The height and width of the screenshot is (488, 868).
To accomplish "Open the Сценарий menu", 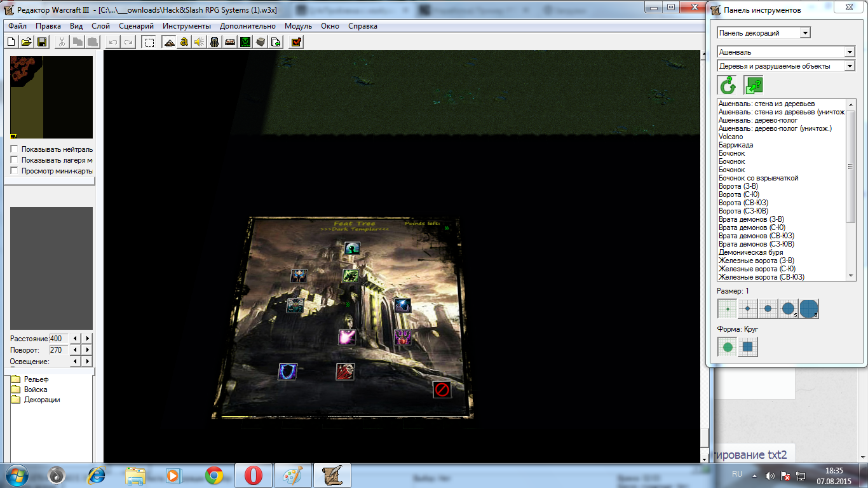I will pos(136,26).
